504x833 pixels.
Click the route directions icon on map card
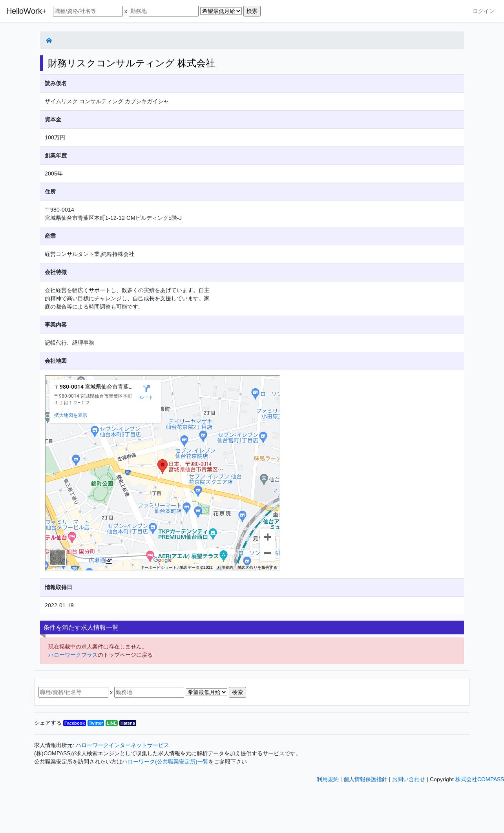(x=146, y=388)
